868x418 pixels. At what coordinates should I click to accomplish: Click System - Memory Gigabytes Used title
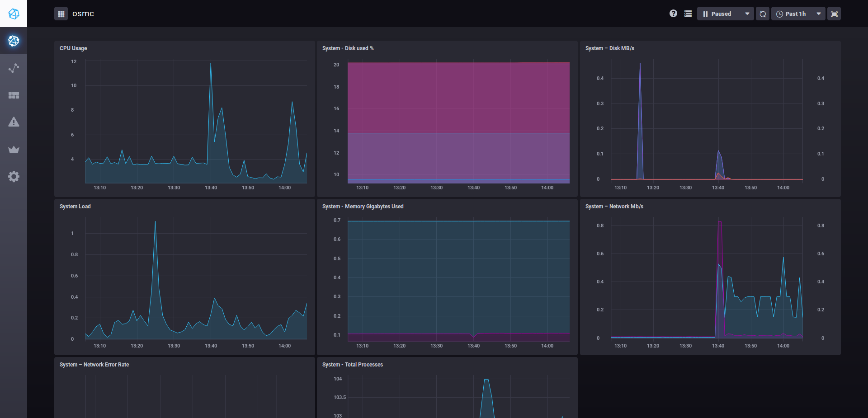(x=363, y=207)
